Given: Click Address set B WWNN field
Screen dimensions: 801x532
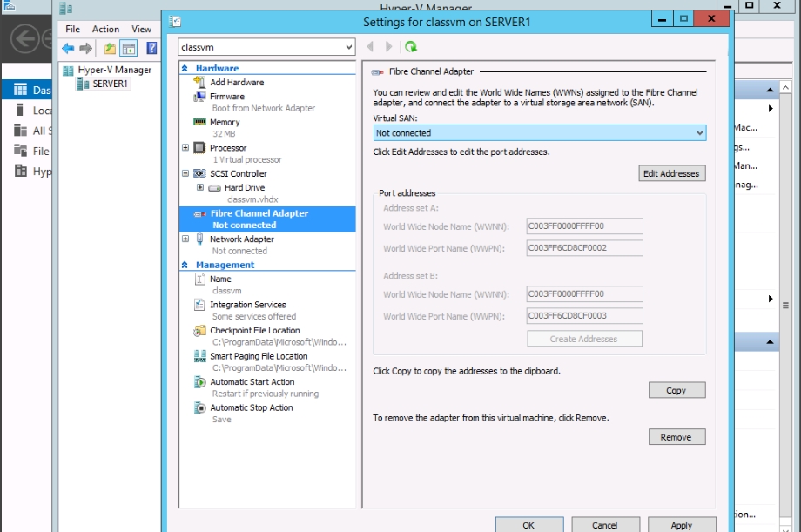Looking at the screenshot, I should 584,293.
